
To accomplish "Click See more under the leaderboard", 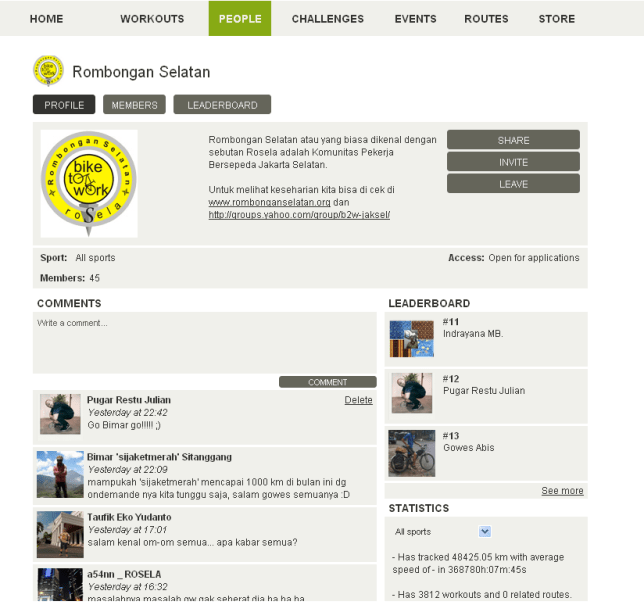I will coord(562,491).
